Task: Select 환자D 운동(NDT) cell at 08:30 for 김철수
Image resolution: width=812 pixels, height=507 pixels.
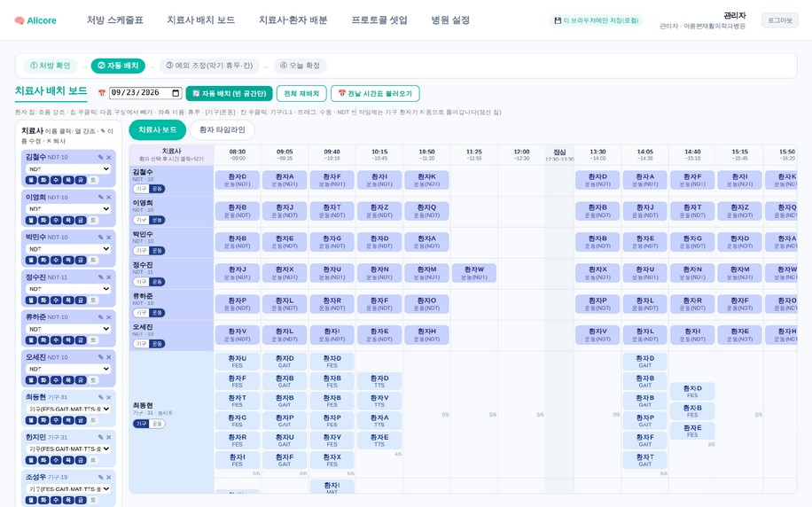Action: (238, 180)
